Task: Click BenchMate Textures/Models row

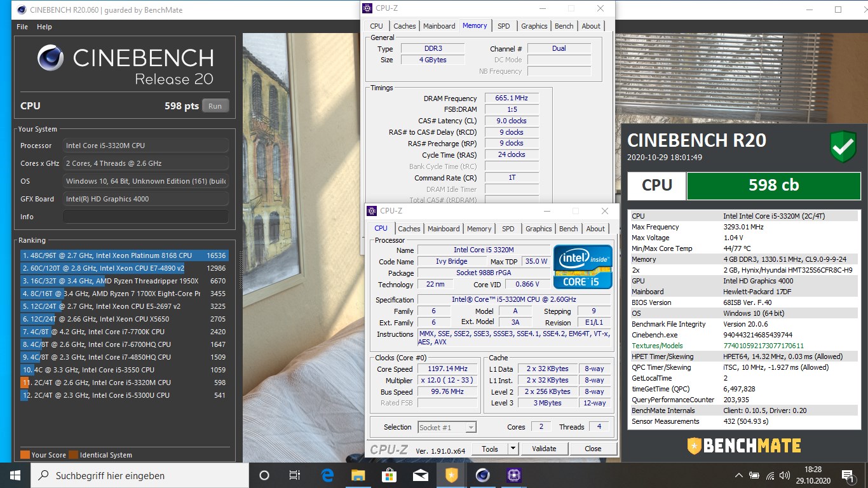Action: [x=743, y=346]
